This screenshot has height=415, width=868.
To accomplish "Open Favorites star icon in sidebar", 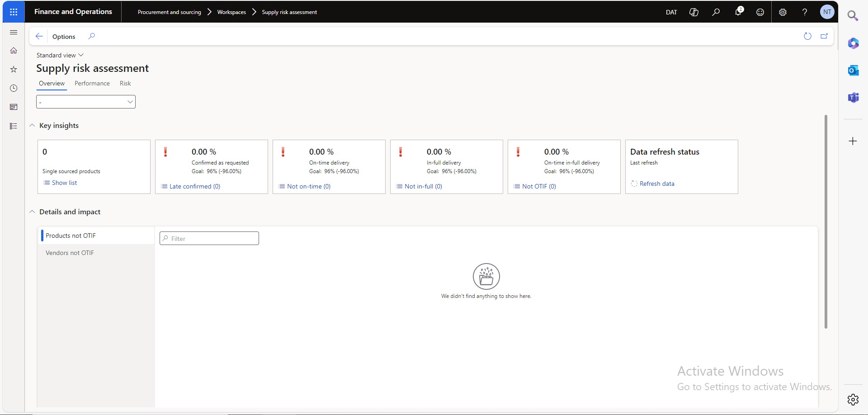I will [x=14, y=70].
